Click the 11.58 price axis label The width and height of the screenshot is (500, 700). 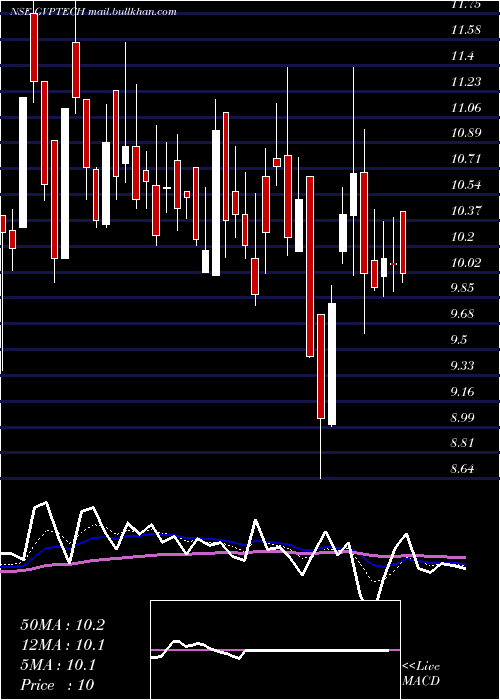pyautogui.click(x=466, y=30)
